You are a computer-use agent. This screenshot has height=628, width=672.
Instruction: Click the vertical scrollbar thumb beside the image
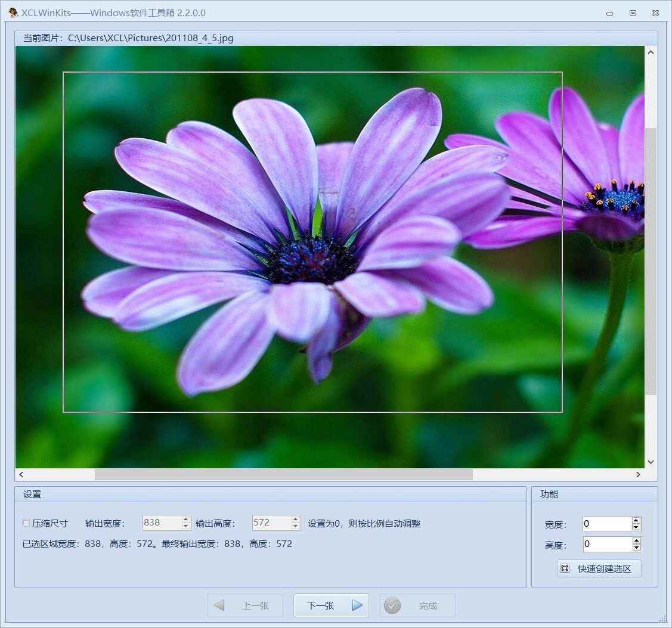pos(651,260)
